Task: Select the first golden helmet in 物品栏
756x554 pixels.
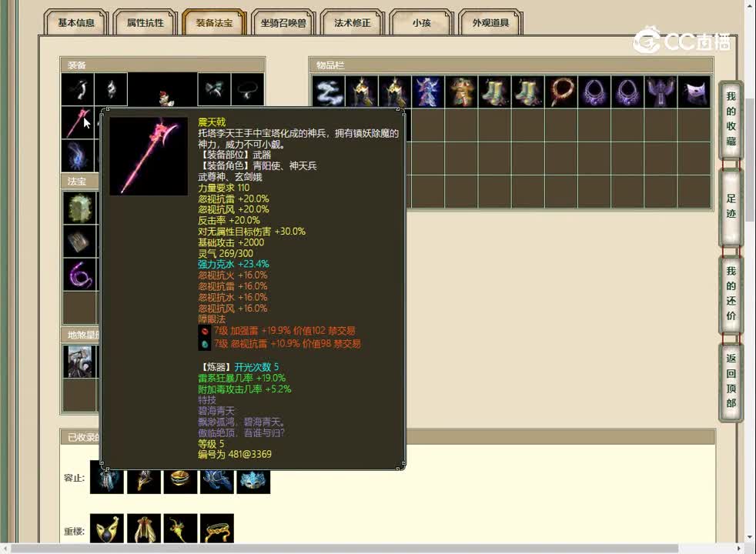Action: click(362, 92)
